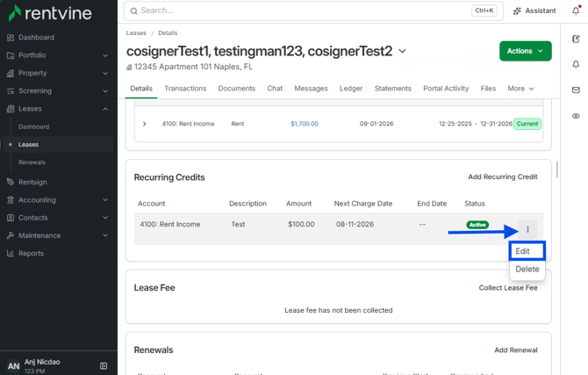Screen dimensions: 588x375
Task: Expand the Maintenance menu chevron
Action: [105, 235]
